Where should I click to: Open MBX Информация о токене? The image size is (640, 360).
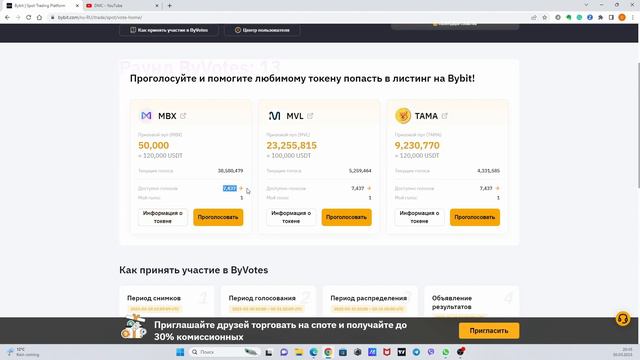[162, 217]
